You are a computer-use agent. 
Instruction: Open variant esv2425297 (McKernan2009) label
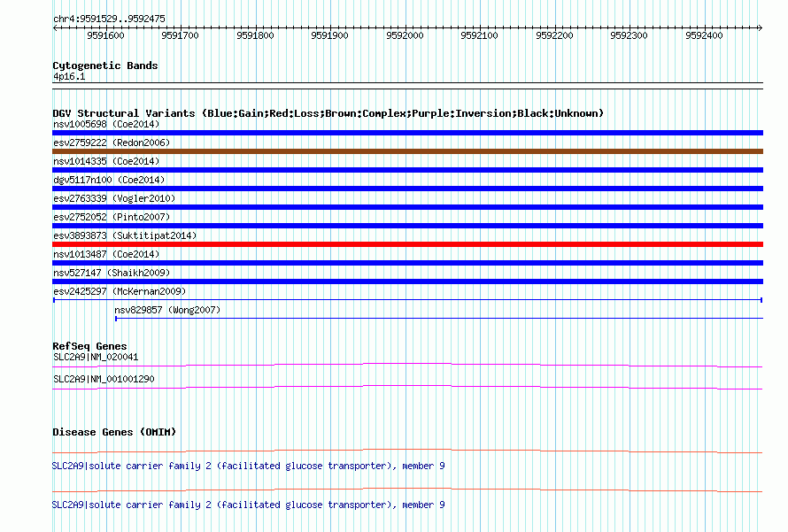(120, 291)
